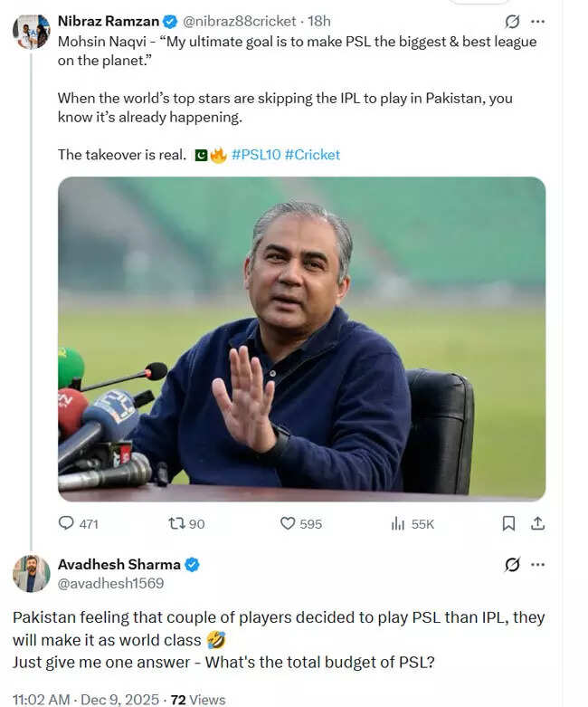Screen dimensions: 588x707
Task: Click the 18h tweet timestamp
Action: pyautogui.click(x=319, y=21)
